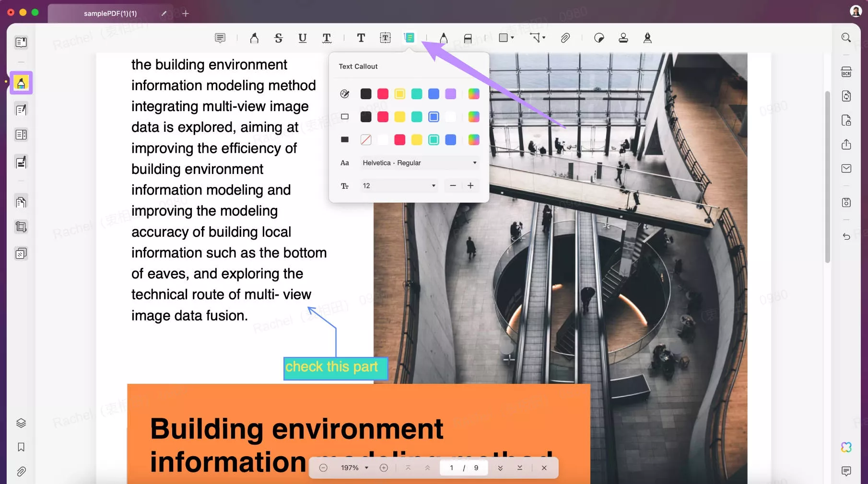Open the convert PDF icon
The height and width of the screenshot is (484, 868).
(846, 96)
